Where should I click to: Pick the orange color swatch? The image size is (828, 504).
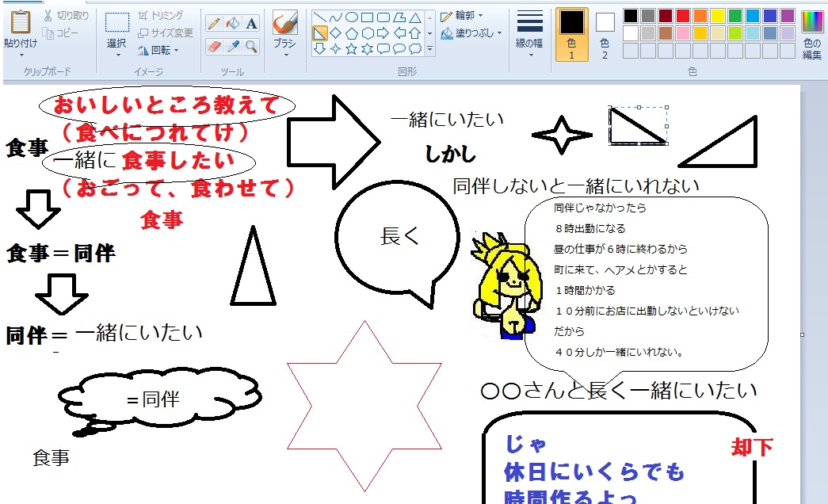pyautogui.click(x=700, y=16)
